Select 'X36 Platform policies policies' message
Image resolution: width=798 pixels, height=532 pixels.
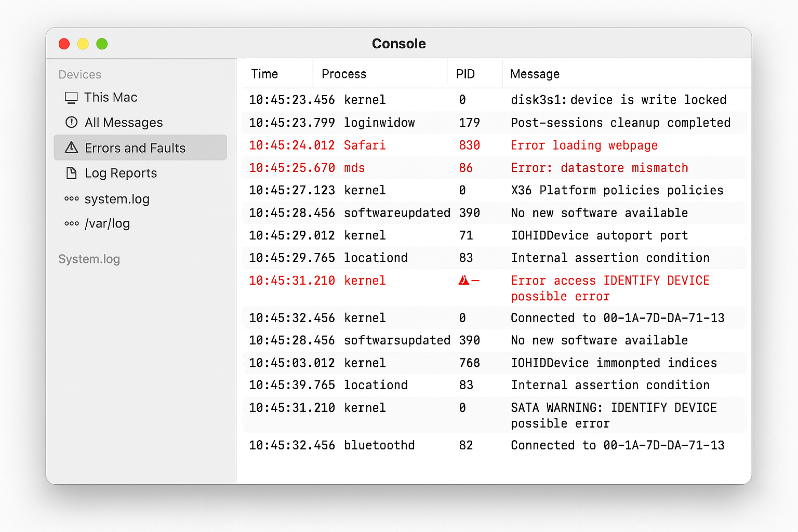(617, 190)
